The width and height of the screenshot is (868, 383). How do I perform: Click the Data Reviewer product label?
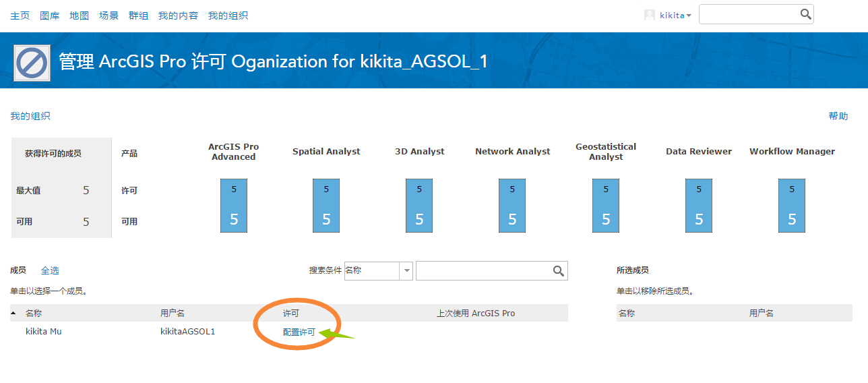(x=699, y=152)
